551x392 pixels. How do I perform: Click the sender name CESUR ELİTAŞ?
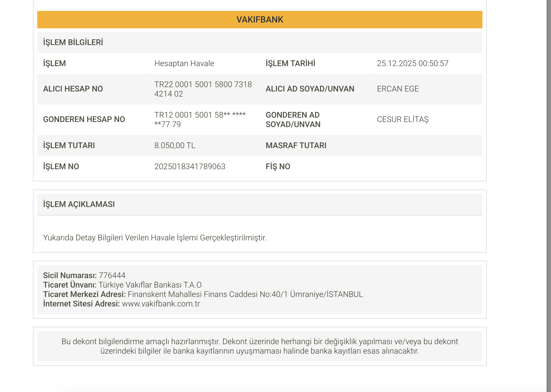tap(403, 119)
